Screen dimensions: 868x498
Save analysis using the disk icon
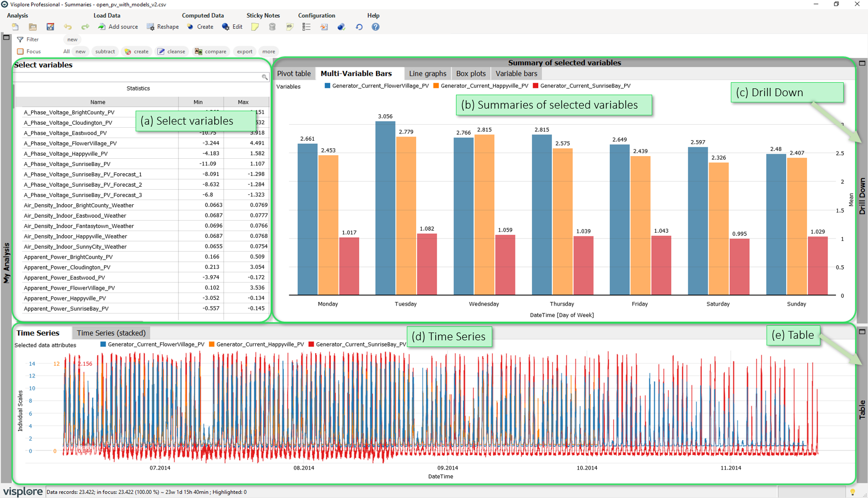(x=50, y=27)
